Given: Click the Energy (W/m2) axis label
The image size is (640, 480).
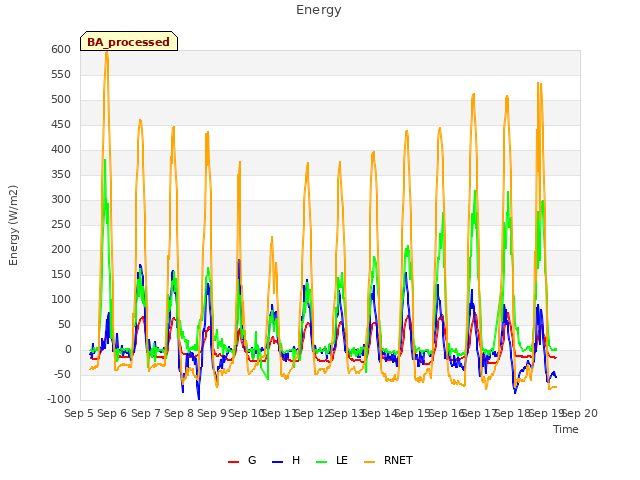Looking at the screenshot, I should [13, 225].
